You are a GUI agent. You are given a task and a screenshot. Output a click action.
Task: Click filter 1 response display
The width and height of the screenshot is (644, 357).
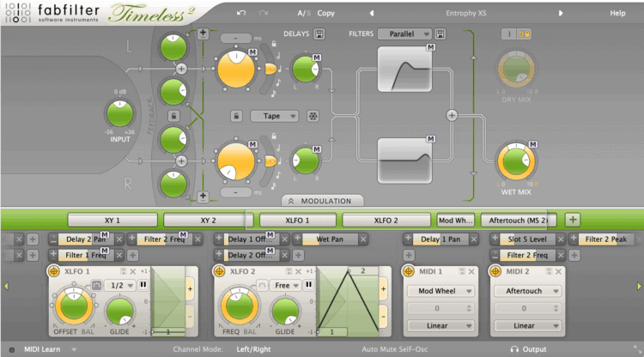404,69
